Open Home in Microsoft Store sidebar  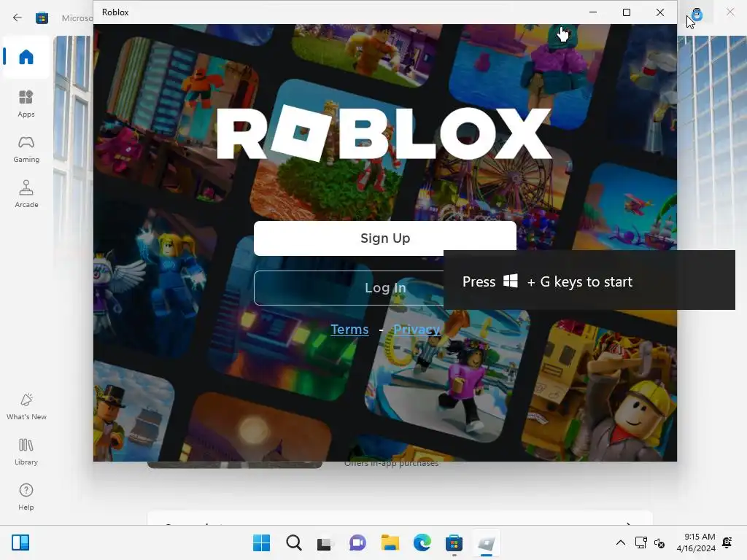[26, 57]
